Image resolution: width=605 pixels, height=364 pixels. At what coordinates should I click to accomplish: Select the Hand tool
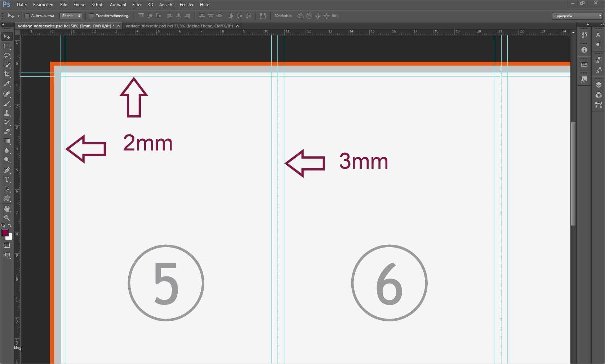[7, 209]
